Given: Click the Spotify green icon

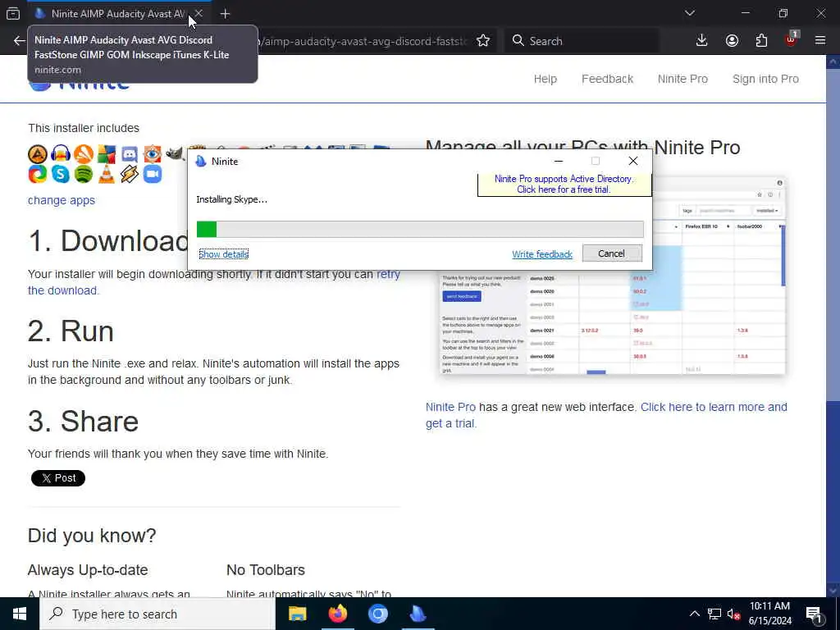Looking at the screenshot, I should 84,174.
